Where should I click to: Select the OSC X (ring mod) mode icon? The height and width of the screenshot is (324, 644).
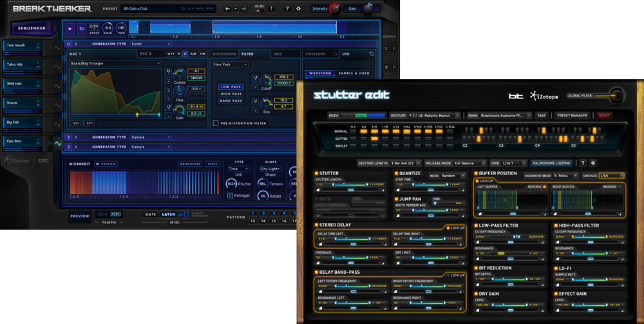(x=185, y=54)
